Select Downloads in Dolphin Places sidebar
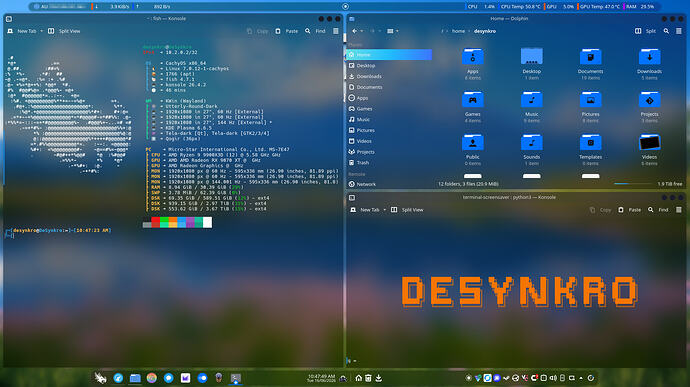Image resolution: width=690 pixels, height=387 pixels. coord(389,76)
